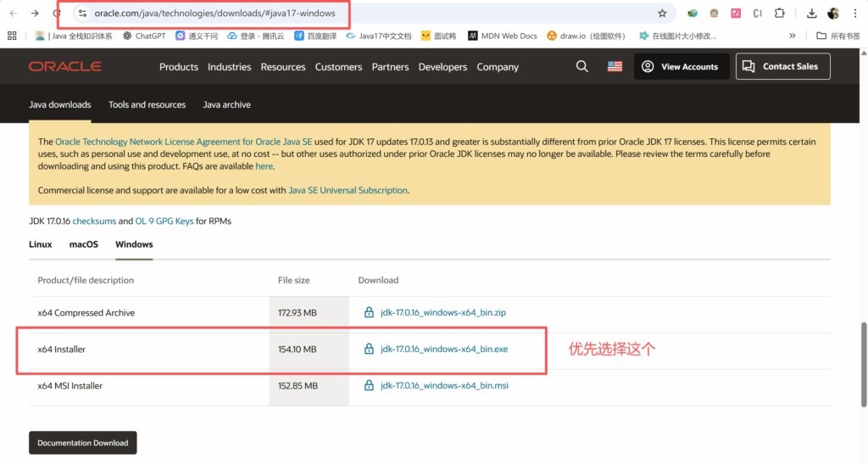
Task: Switch to the Java archive tab
Action: click(227, 104)
